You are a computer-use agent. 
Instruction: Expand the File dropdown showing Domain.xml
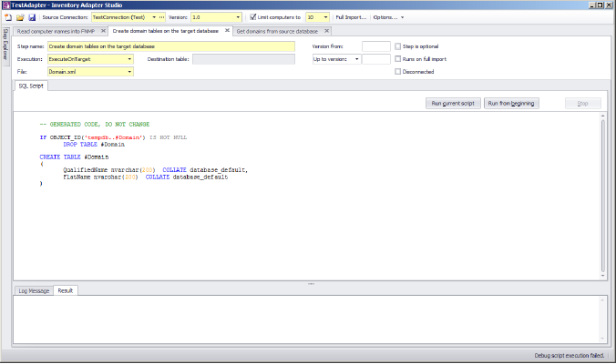tap(130, 71)
